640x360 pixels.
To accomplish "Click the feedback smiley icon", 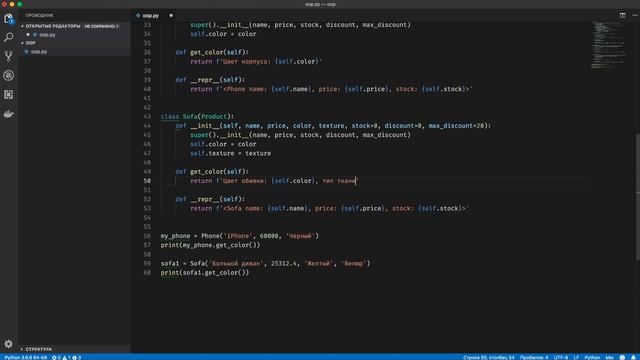I will point(622,357).
